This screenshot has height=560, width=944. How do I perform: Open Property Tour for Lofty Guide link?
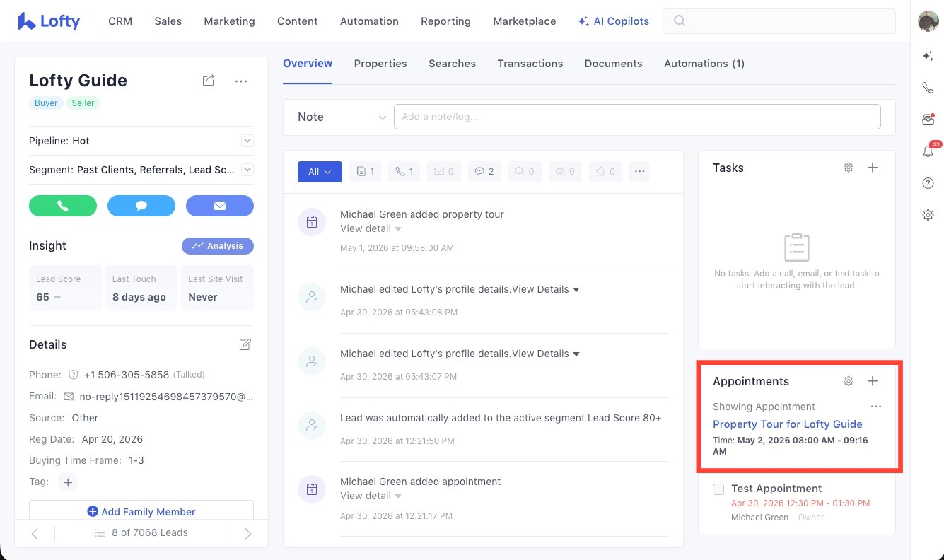click(788, 424)
